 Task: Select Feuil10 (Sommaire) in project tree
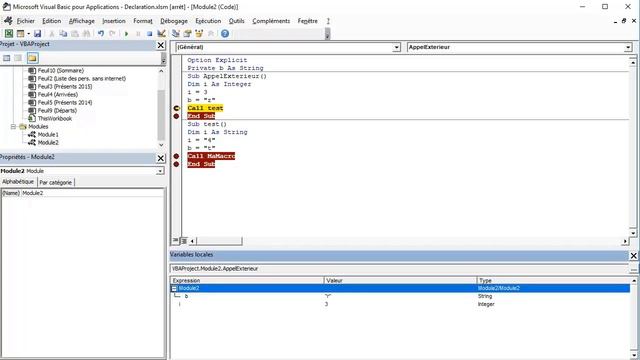click(60, 71)
